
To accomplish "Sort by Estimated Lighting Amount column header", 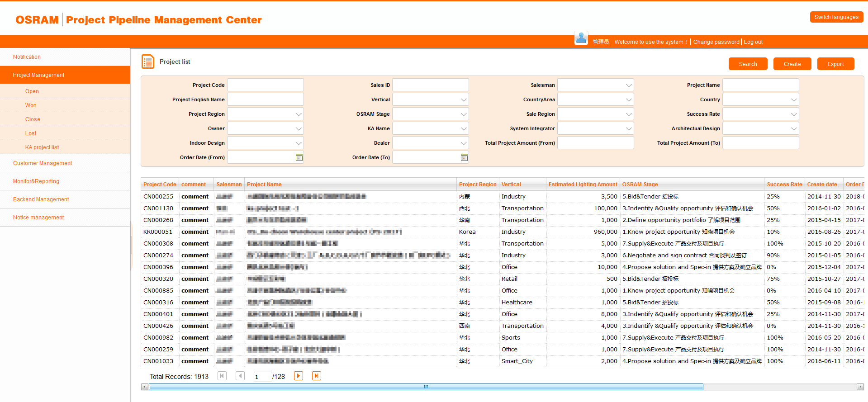I will 583,184.
